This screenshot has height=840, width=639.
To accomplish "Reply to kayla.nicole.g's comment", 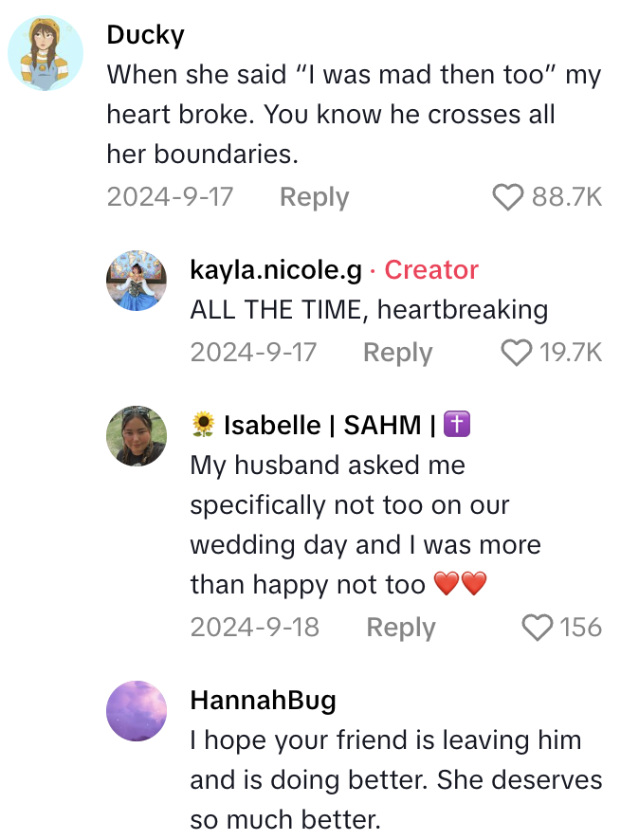I will click(397, 353).
